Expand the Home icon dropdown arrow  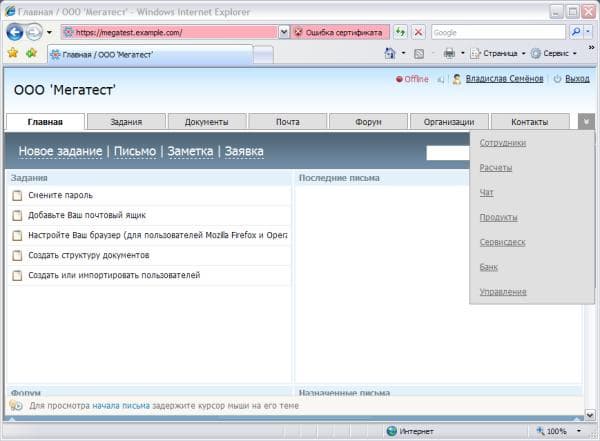403,53
